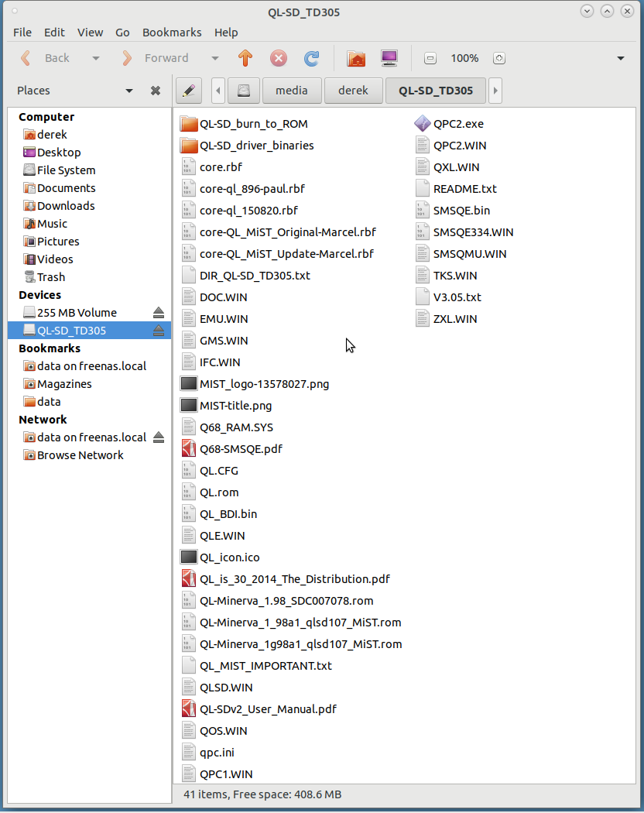Click the Back button

pos(46,58)
